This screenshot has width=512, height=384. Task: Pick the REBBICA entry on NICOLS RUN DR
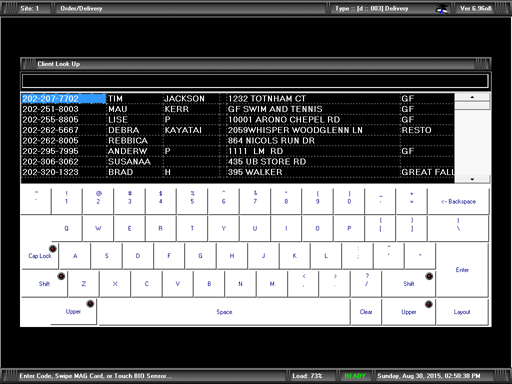(238, 141)
